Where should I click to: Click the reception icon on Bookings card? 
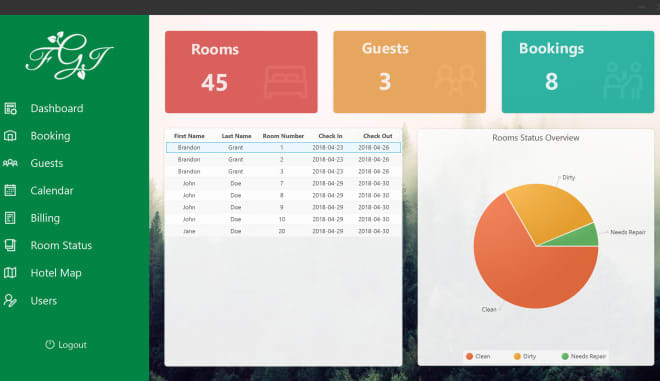point(623,80)
